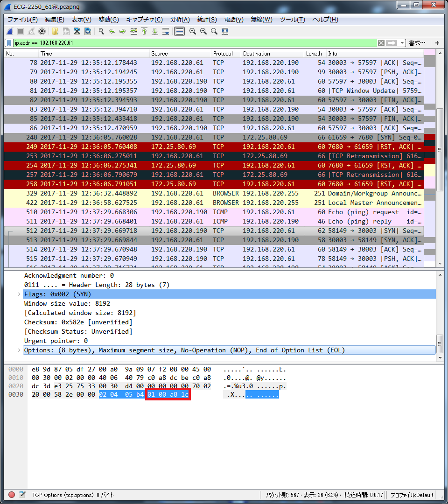Click the 書式… expression button
Screen dimensions: 448x504
(417, 43)
